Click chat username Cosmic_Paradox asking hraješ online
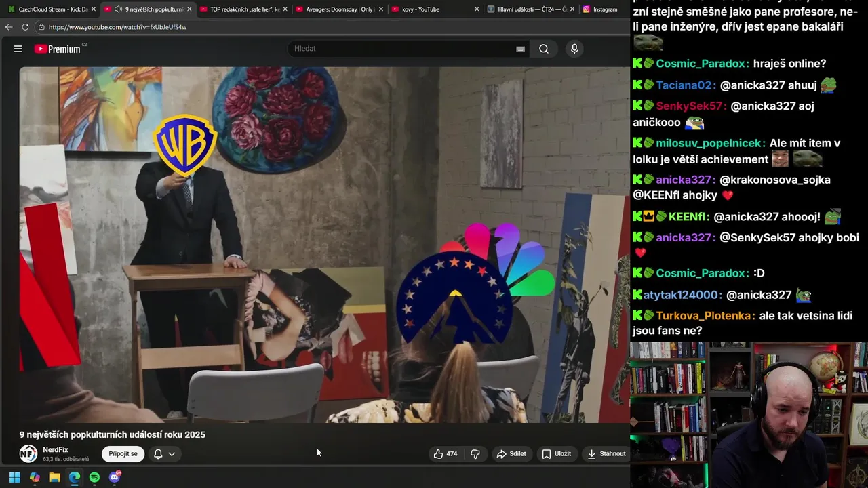Screen dimensions: 868x488 (x=703, y=64)
